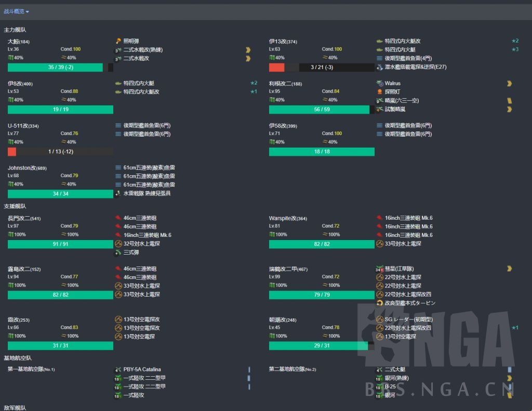Click U-511改's red HP bar

click(11, 151)
